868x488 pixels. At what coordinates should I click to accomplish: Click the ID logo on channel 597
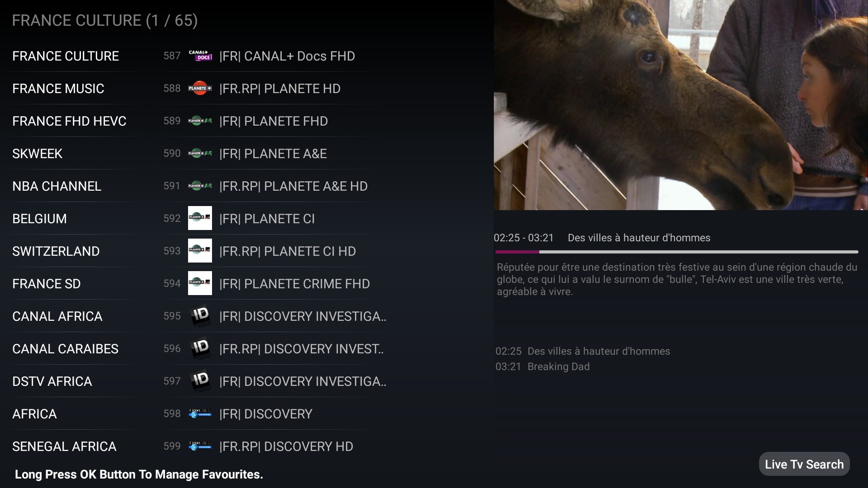200,381
